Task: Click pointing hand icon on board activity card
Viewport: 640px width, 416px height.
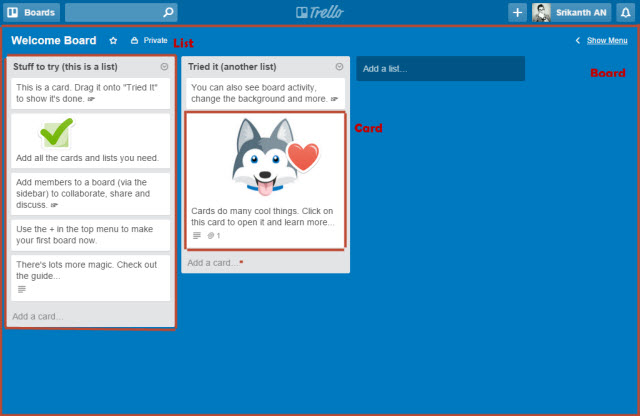Action: pos(334,99)
